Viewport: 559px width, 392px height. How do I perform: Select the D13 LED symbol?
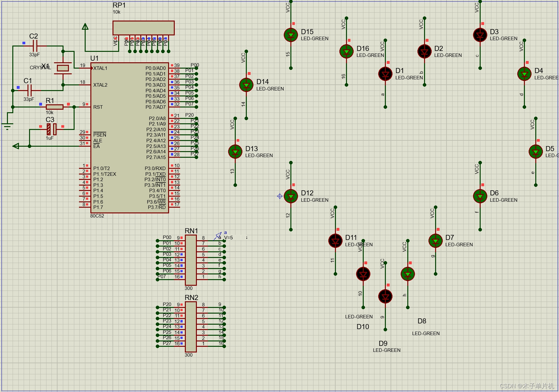click(235, 152)
